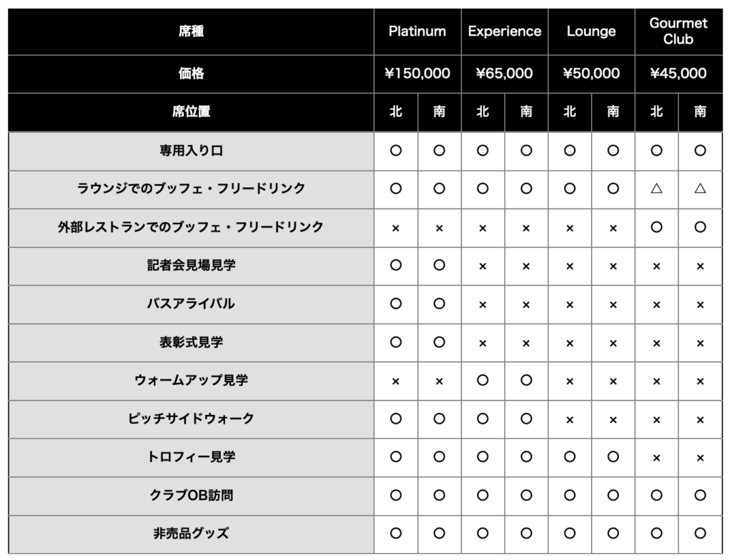Click the circle for 表彰式見学 under Platinum 南
Image resolution: width=732 pixels, height=560 pixels.
pos(440,341)
